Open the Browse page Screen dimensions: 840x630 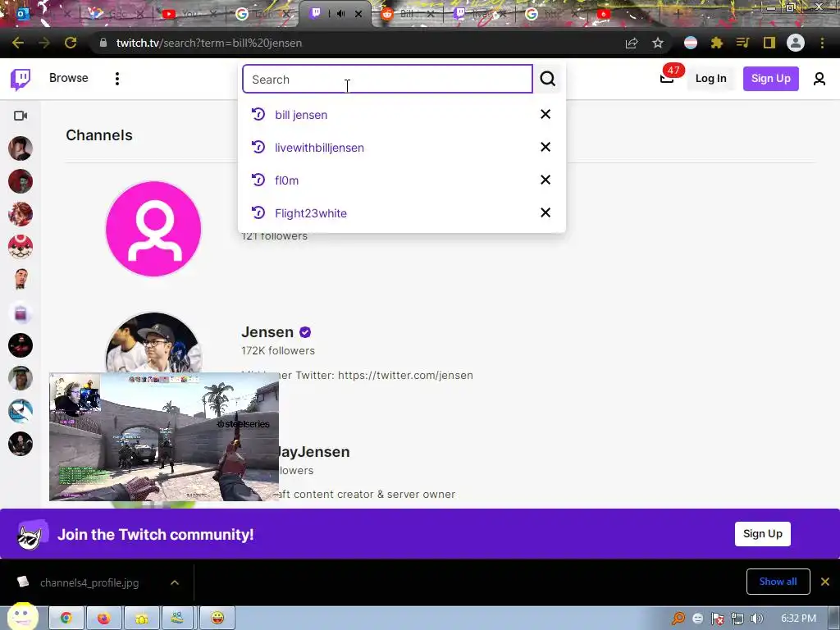pos(69,78)
